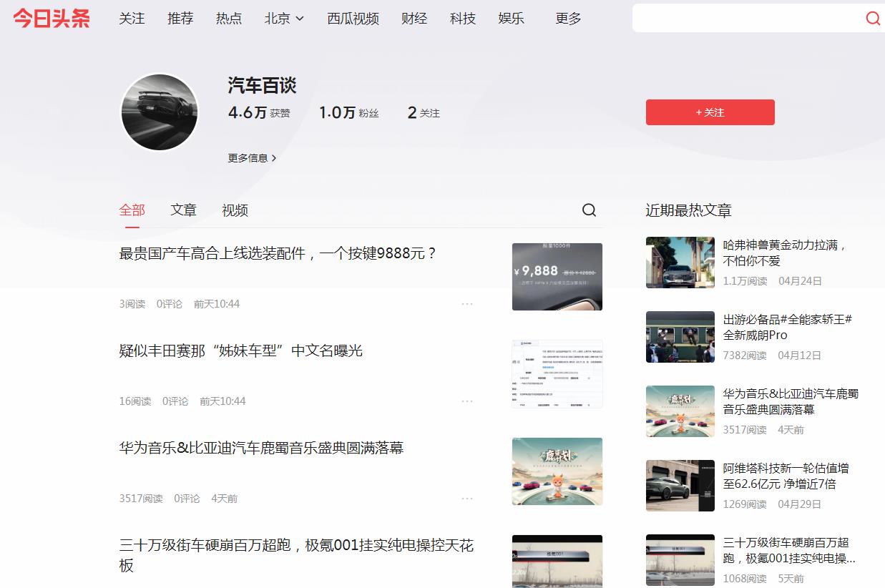Image resolution: width=885 pixels, height=588 pixels.
Task: Open the 财经 channel
Action: click(x=414, y=19)
